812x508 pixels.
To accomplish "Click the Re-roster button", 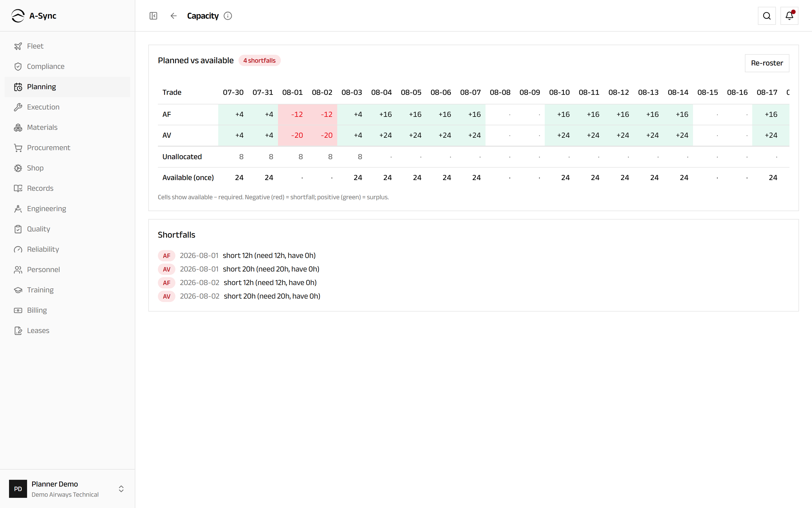I will click(767, 63).
